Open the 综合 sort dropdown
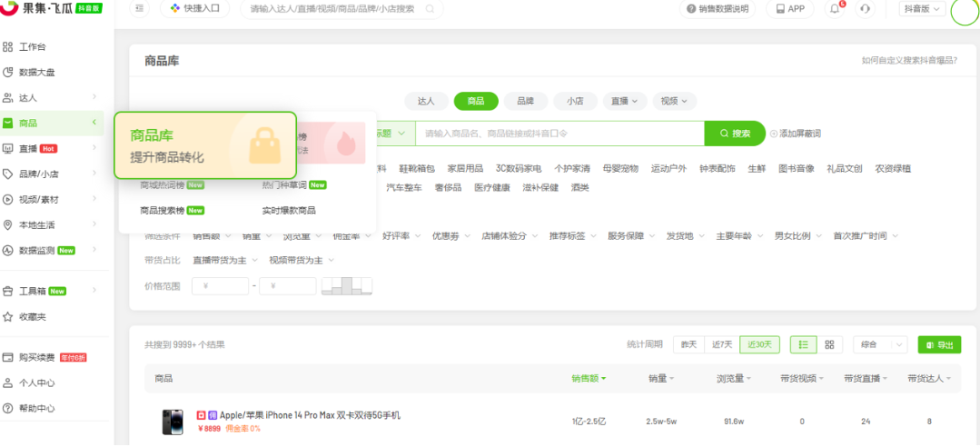 pos(881,344)
